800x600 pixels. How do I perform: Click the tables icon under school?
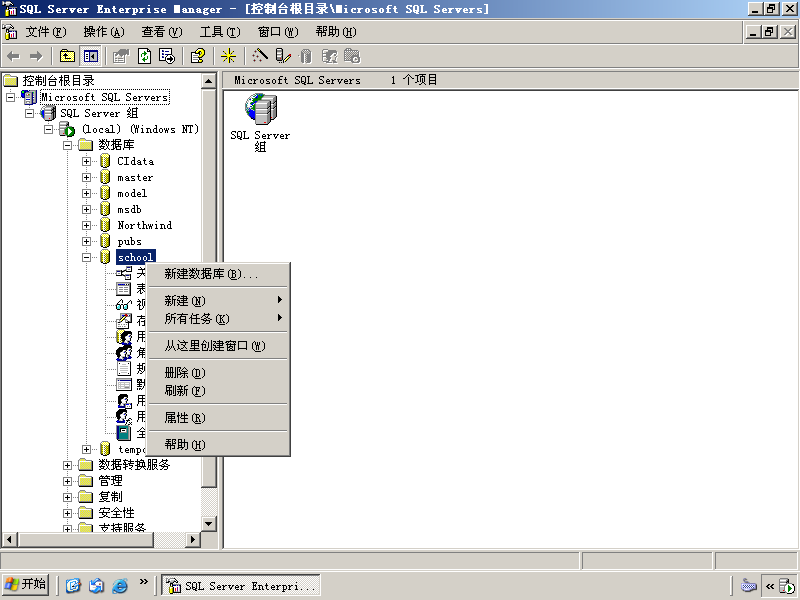123,289
